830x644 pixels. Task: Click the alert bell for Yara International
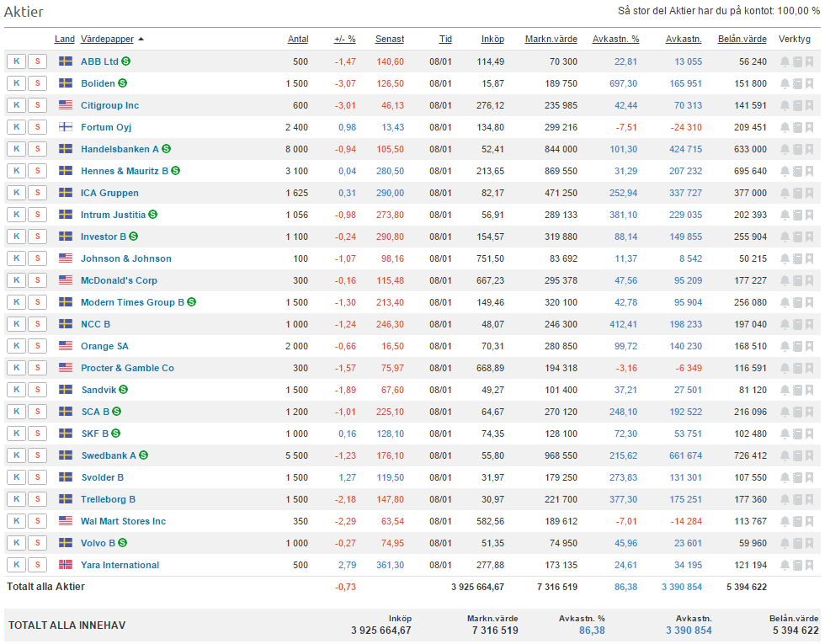(x=785, y=565)
